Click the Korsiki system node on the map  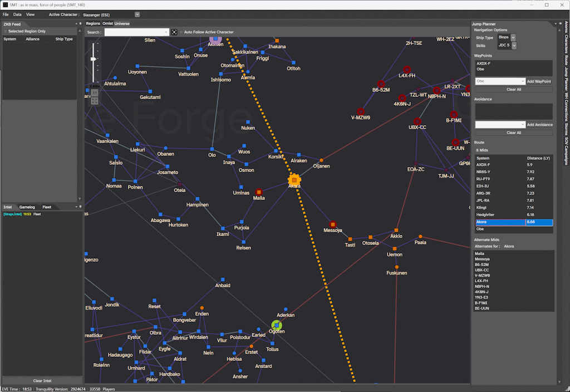(276, 150)
